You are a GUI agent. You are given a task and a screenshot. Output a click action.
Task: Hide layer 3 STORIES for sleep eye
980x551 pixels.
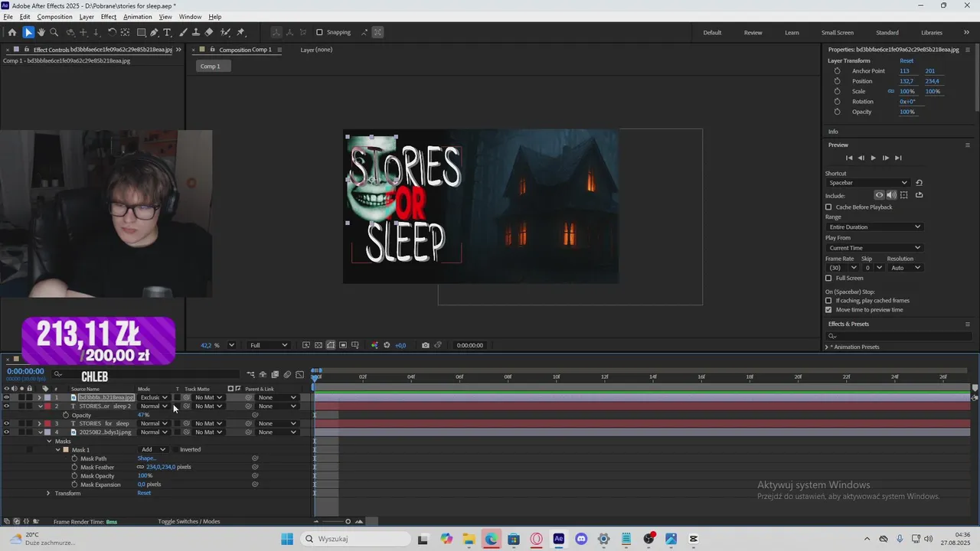click(6, 423)
